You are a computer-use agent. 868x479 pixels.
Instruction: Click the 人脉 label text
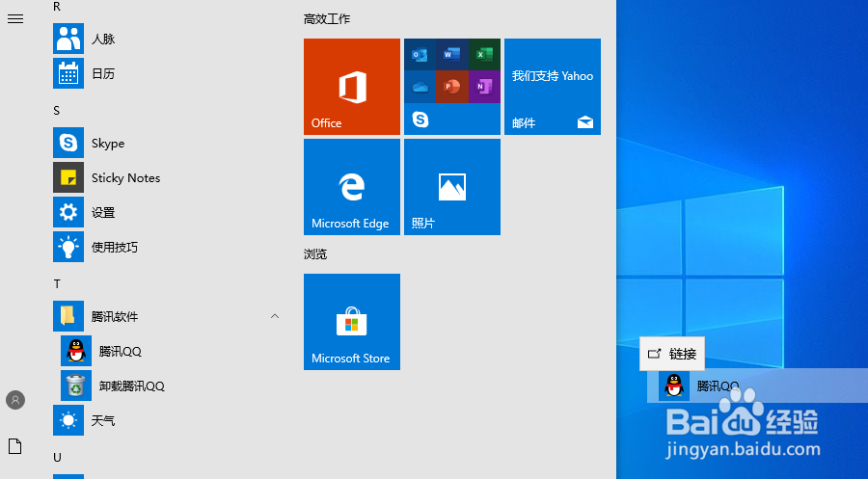click(x=103, y=39)
